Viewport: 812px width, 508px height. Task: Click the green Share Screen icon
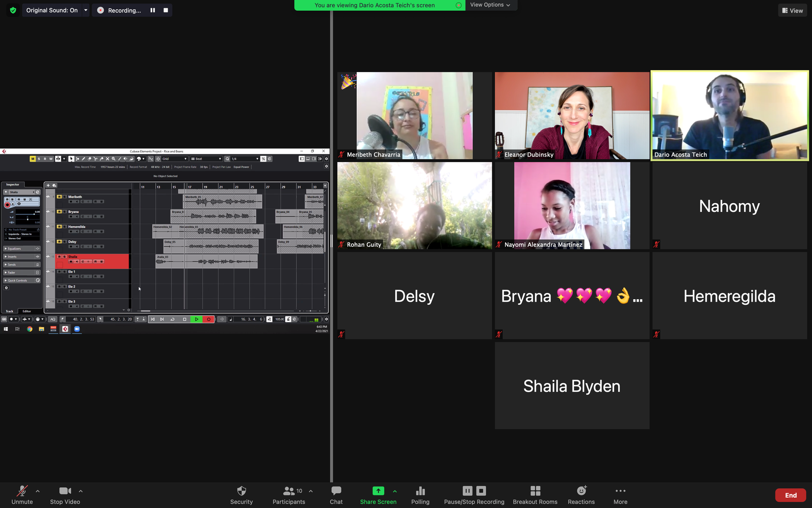[x=378, y=491]
